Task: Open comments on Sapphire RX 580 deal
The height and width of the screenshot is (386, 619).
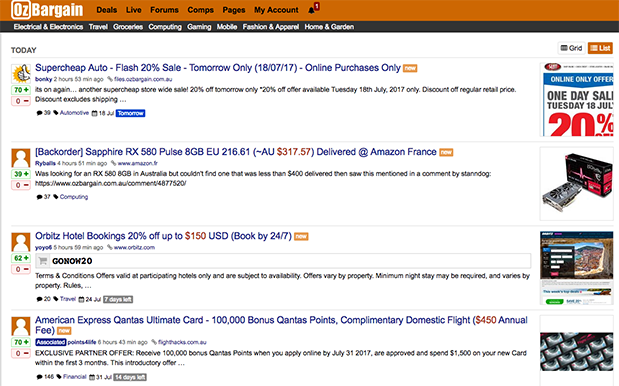Action: [x=43, y=197]
